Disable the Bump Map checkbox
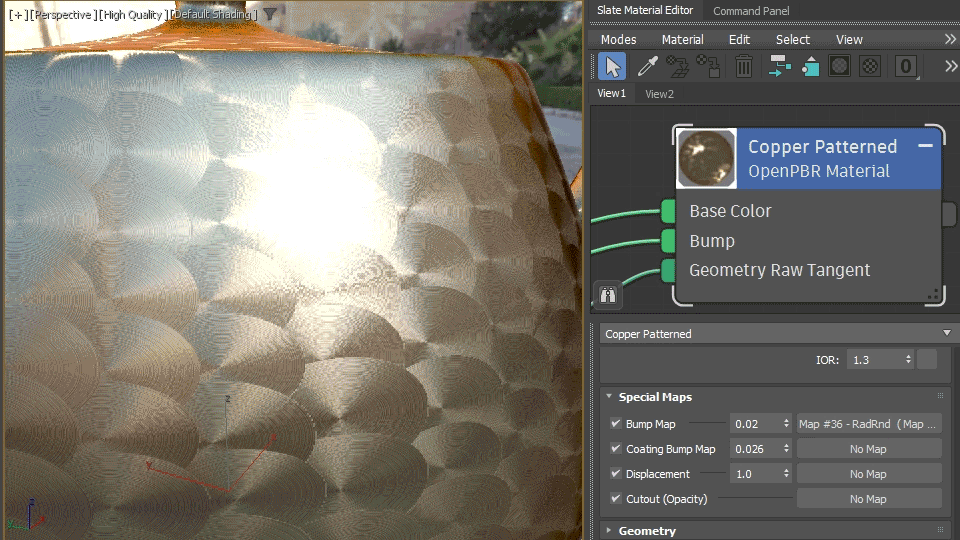The height and width of the screenshot is (540, 960). [616, 423]
